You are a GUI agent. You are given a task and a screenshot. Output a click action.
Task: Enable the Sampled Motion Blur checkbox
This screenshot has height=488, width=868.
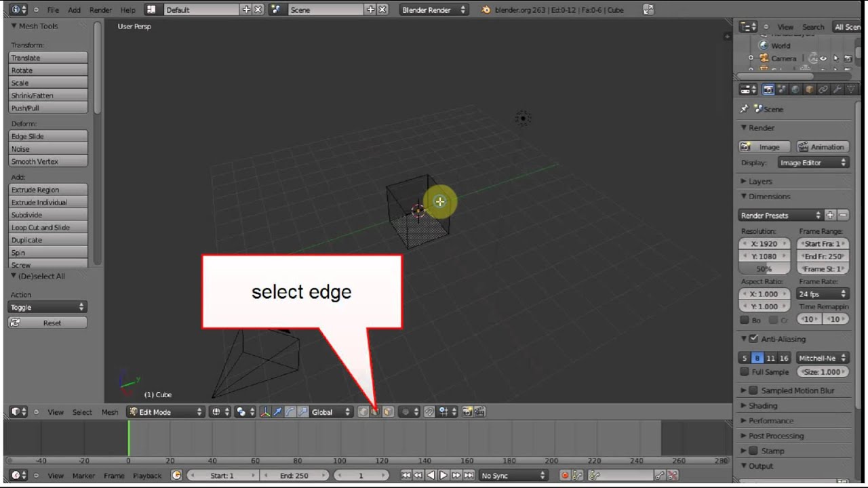[x=753, y=390]
